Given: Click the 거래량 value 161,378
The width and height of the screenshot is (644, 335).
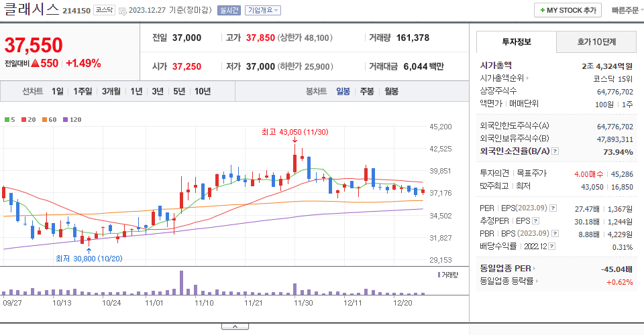Looking at the screenshot, I should (x=413, y=38).
